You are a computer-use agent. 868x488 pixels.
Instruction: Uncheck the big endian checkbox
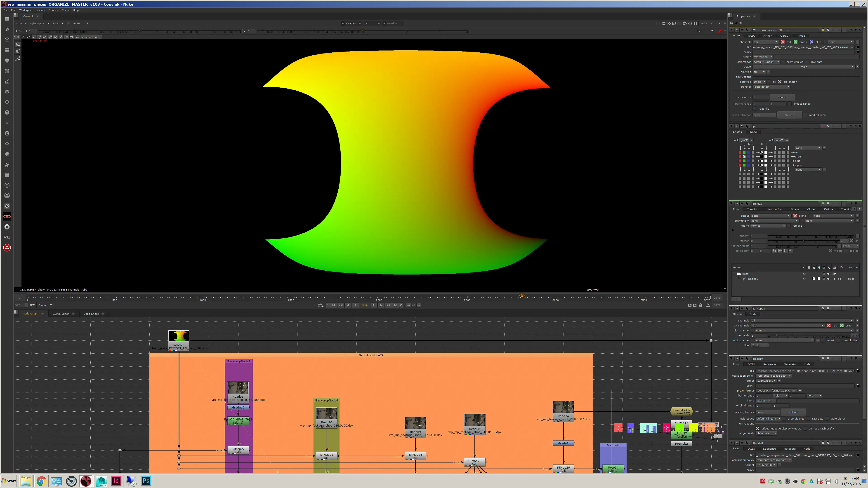[x=779, y=82]
